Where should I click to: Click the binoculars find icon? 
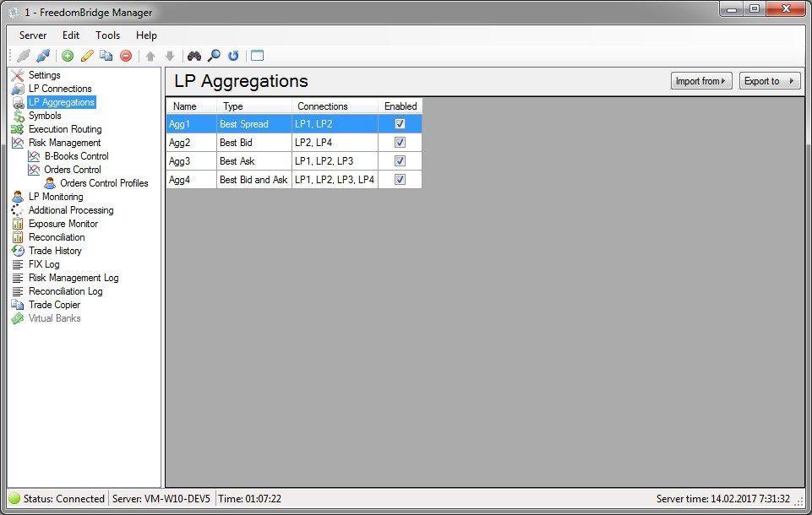[194, 56]
